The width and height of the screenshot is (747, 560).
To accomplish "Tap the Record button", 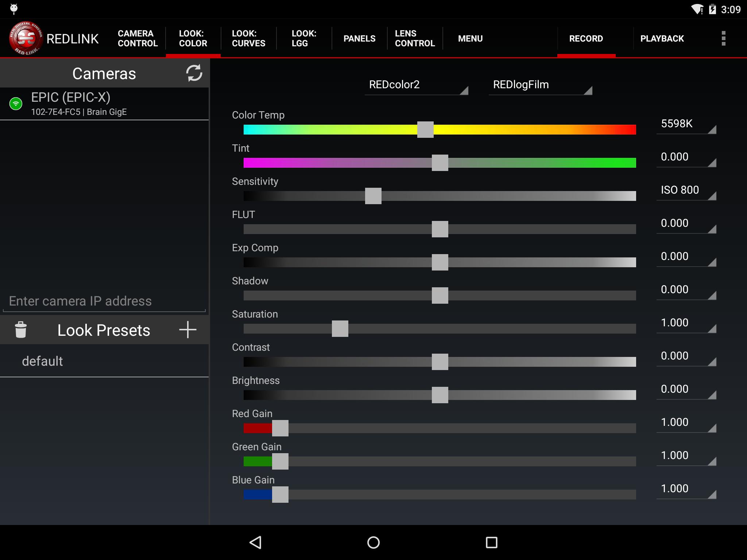I will (586, 38).
